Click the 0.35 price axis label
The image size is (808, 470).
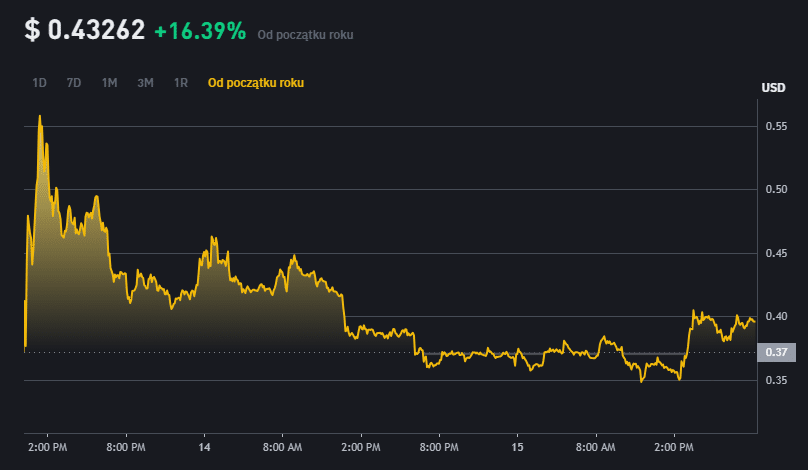(x=776, y=381)
